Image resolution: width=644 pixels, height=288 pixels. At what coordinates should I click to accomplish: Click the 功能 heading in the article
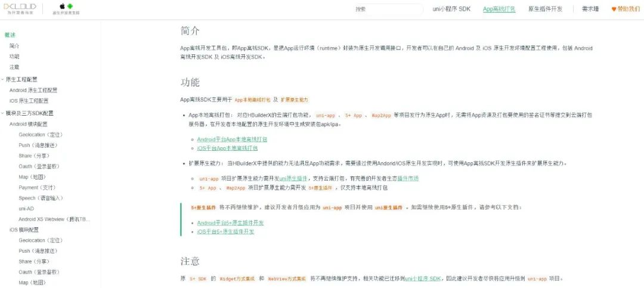pyautogui.click(x=190, y=82)
